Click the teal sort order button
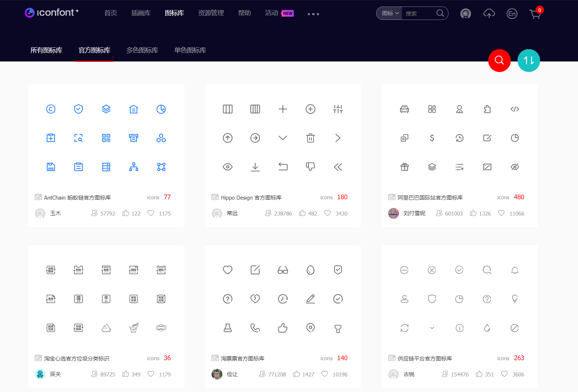 tap(528, 60)
